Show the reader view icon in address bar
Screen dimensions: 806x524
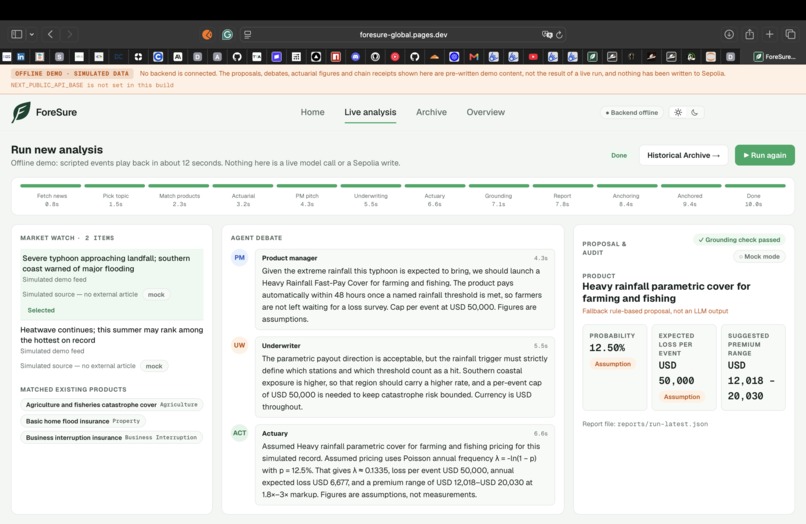[248, 34]
